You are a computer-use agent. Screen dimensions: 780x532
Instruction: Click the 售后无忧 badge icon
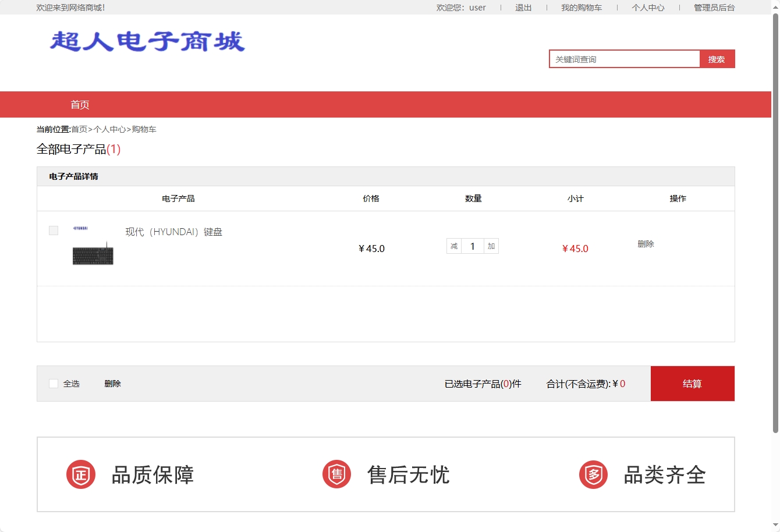(x=336, y=474)
